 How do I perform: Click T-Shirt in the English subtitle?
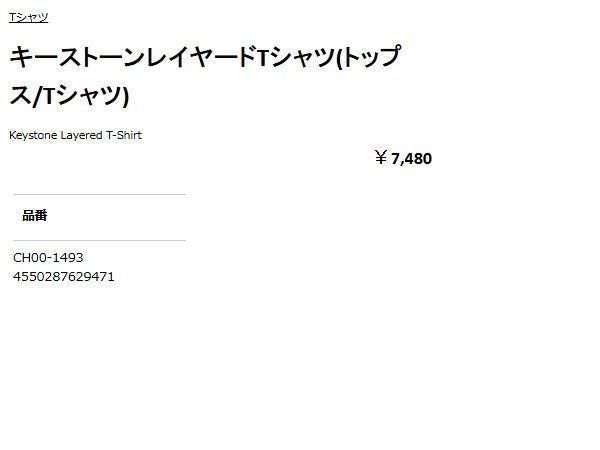124,135
